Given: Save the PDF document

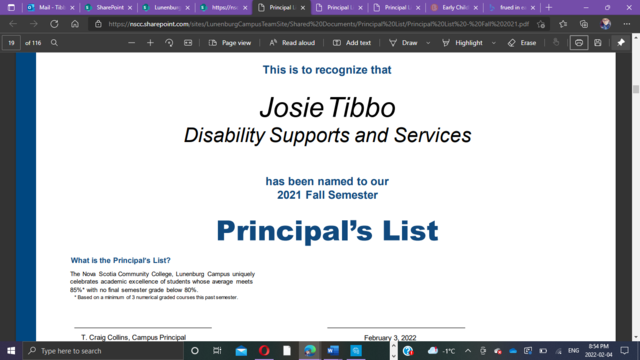Looking at the screenshot, I should click(x=598, y=43).
